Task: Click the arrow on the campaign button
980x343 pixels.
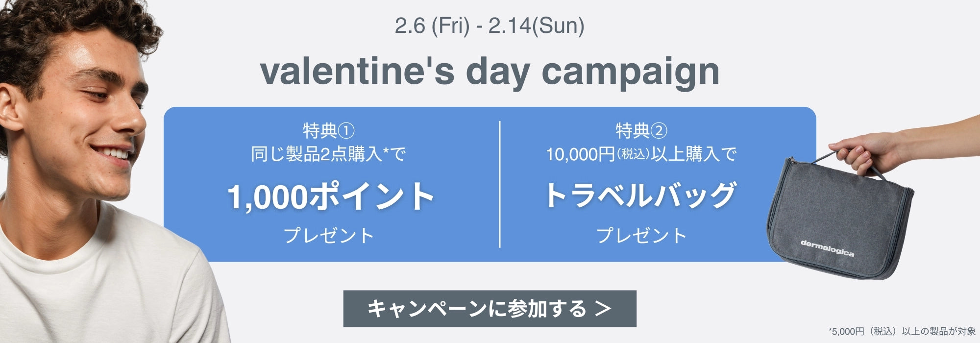Action: point(604,308)
